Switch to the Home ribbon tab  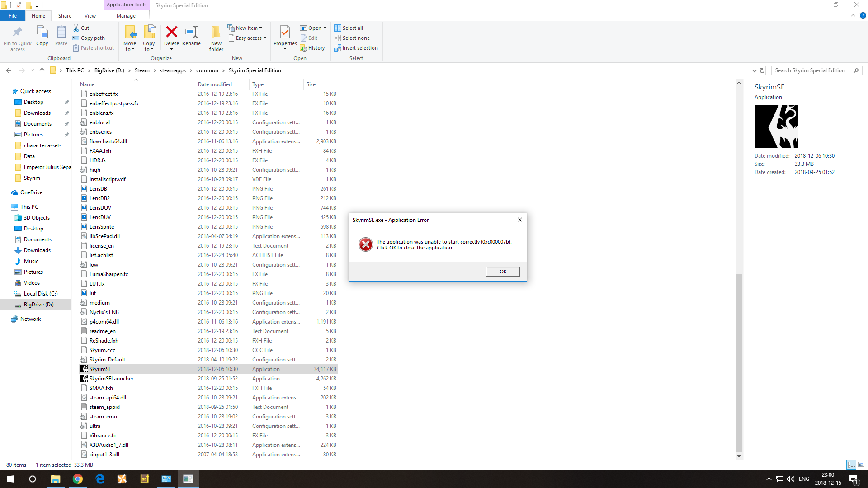[x=38, y=16]
